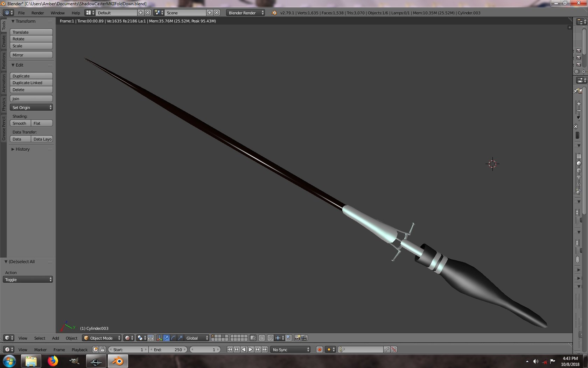Switch to Grease Pencil tab

coord(4,129)
